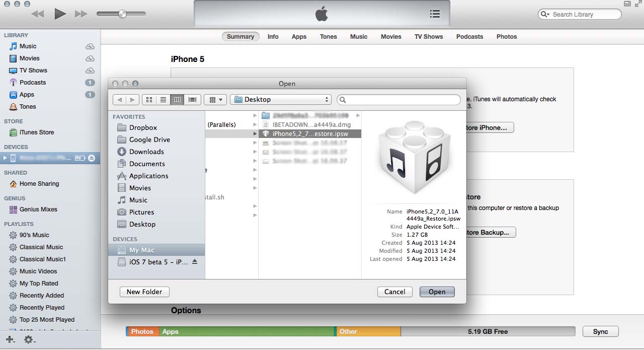Switch to the Summary tab
Image resolution: width=644 pixels, height=350 pixels.
[240, 37]
